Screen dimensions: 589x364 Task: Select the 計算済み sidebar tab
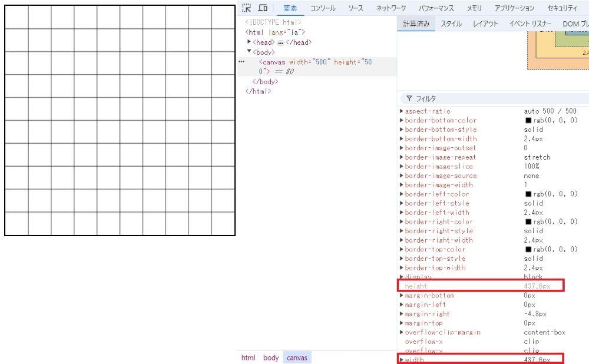coord(416,24)
